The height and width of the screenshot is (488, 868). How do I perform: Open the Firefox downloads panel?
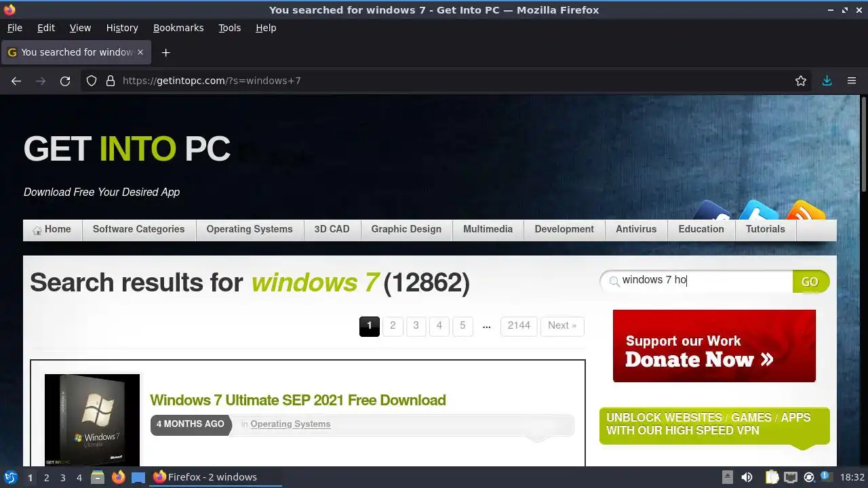[827, 81]
